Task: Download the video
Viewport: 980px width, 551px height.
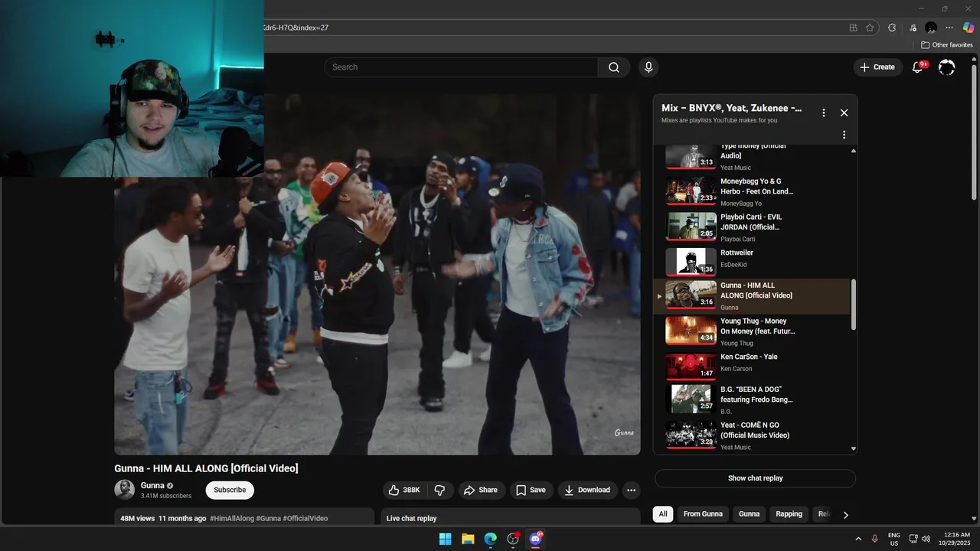Action: (x=587, y=490)
